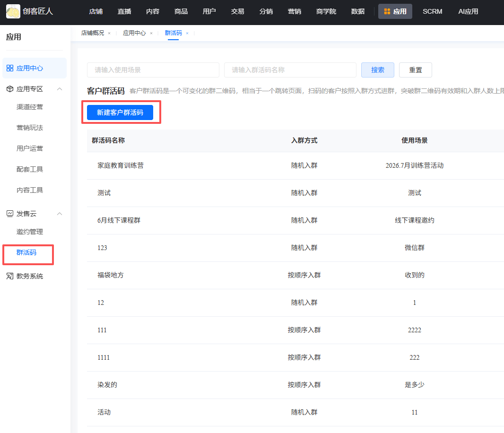
Task: Close the 群活码 tab
Action: point(187,33)
